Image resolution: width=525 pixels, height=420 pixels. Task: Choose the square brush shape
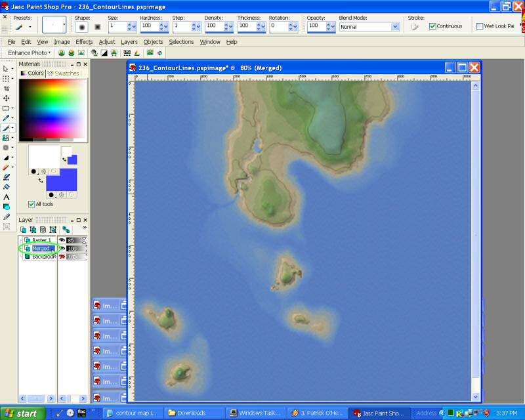(x=98, y=27)
